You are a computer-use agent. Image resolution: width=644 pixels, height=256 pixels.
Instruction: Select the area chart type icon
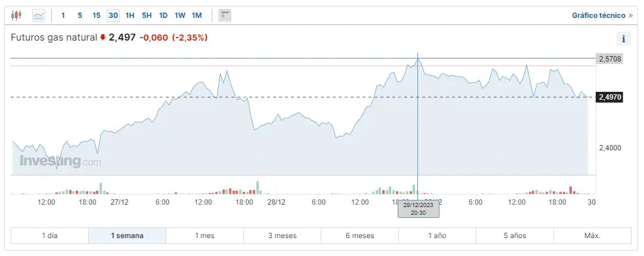tap(39, 15)
